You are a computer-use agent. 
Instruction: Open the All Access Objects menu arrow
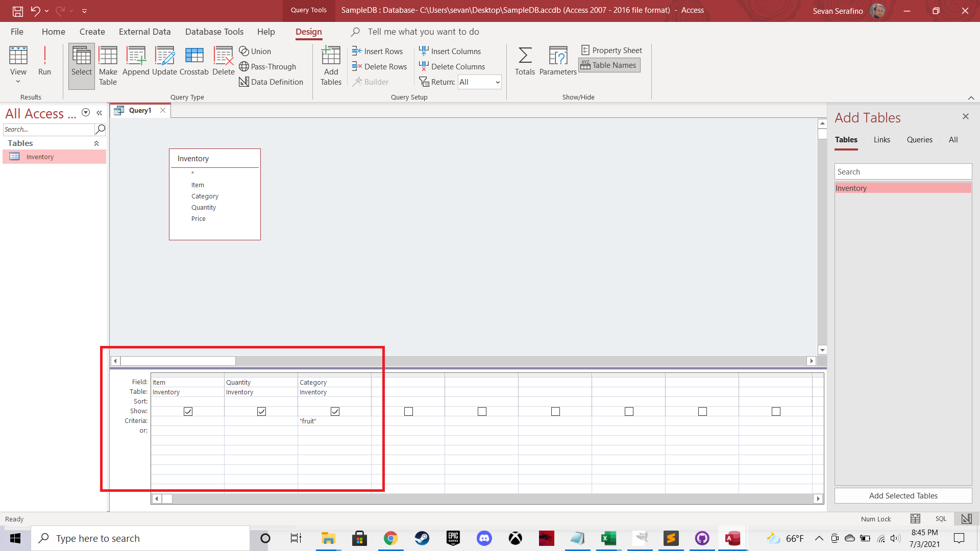86,113
